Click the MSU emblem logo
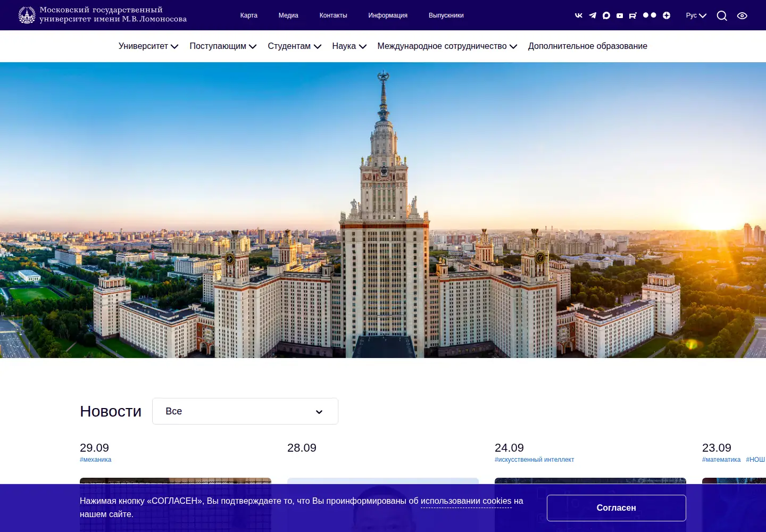The width and height of the screenshot is (766, 532). click(x=27, y=15)
